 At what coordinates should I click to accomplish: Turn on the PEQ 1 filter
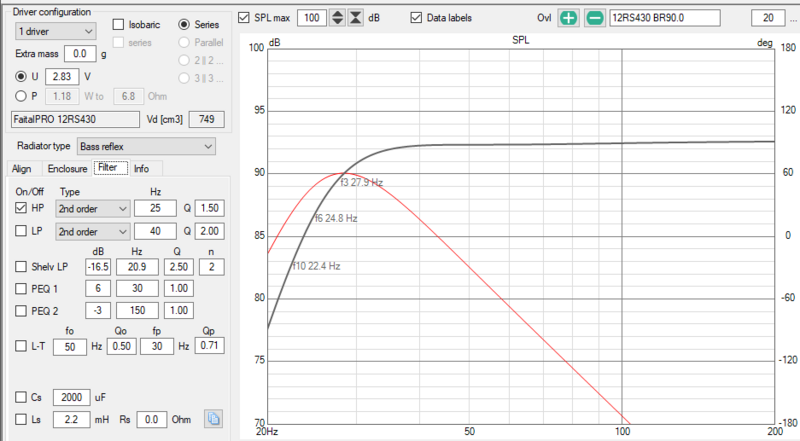[22, 288]
